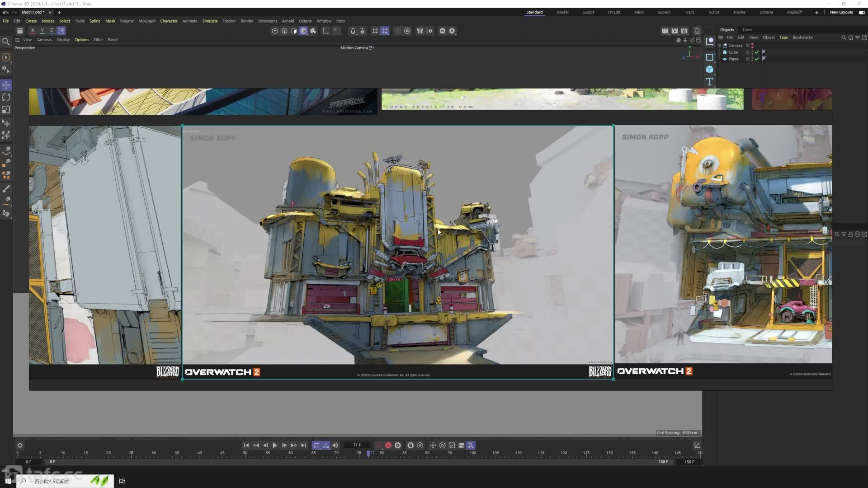The width and height of the screenshot is (868, 488).
Task: Select the Scale tool in left toolbar
Action: (x=6, y=110)
